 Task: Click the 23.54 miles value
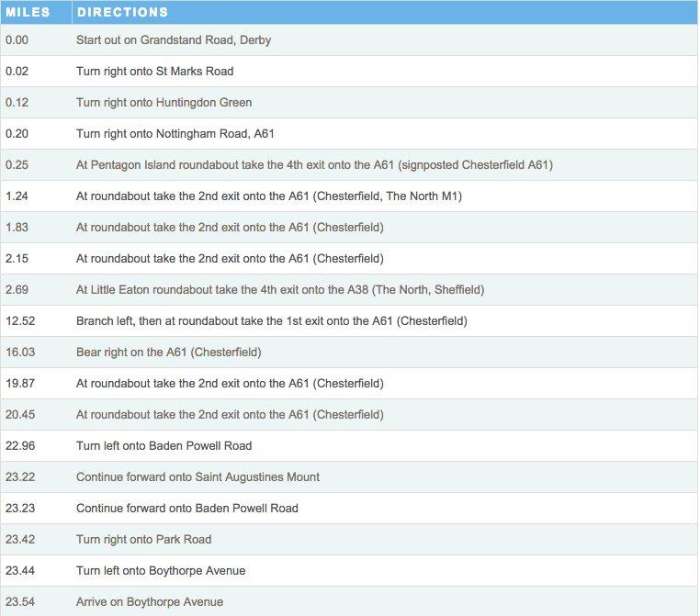coord(20,602)
